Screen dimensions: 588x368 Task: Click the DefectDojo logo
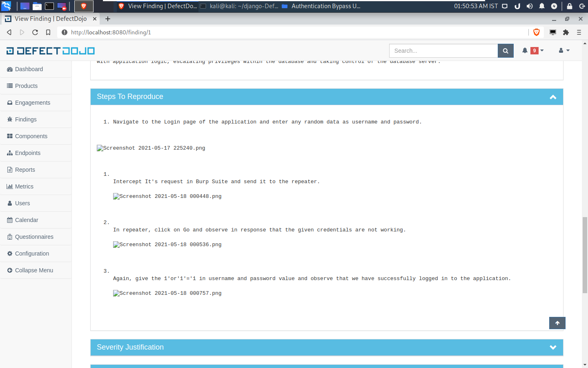(50, 50)
